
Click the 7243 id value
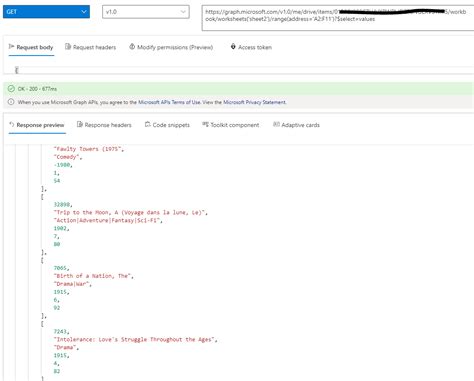[x=61, y=332]
